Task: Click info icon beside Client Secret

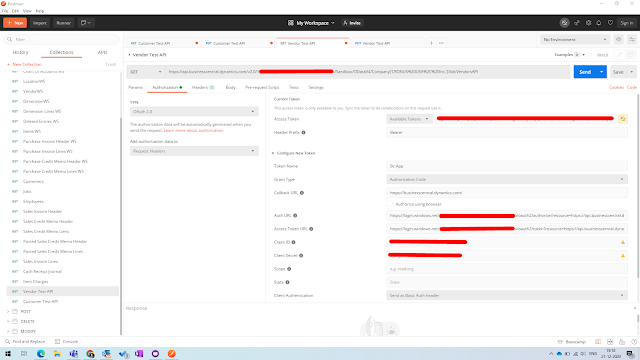Action: (301, 256)
